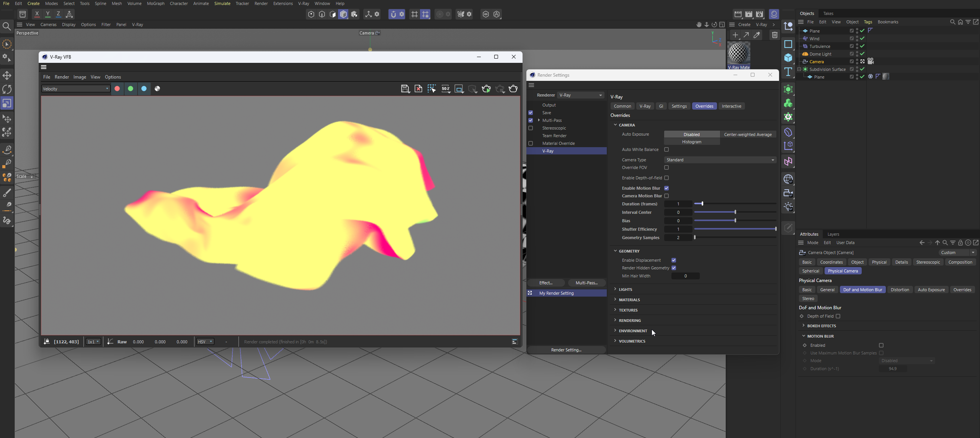Toggle Z axis lock icon

(x=58, y=14)
